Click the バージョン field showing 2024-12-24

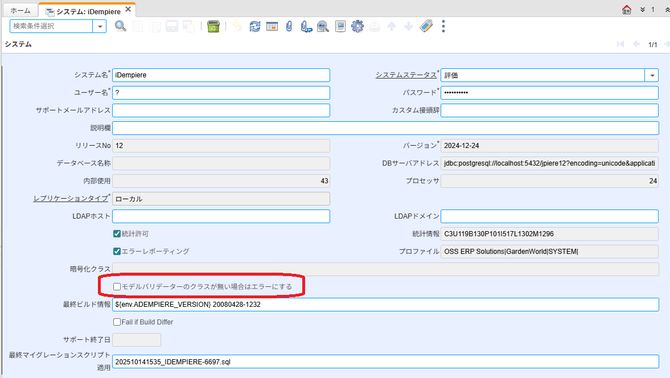pyautogui.click(x=550, y=146)
